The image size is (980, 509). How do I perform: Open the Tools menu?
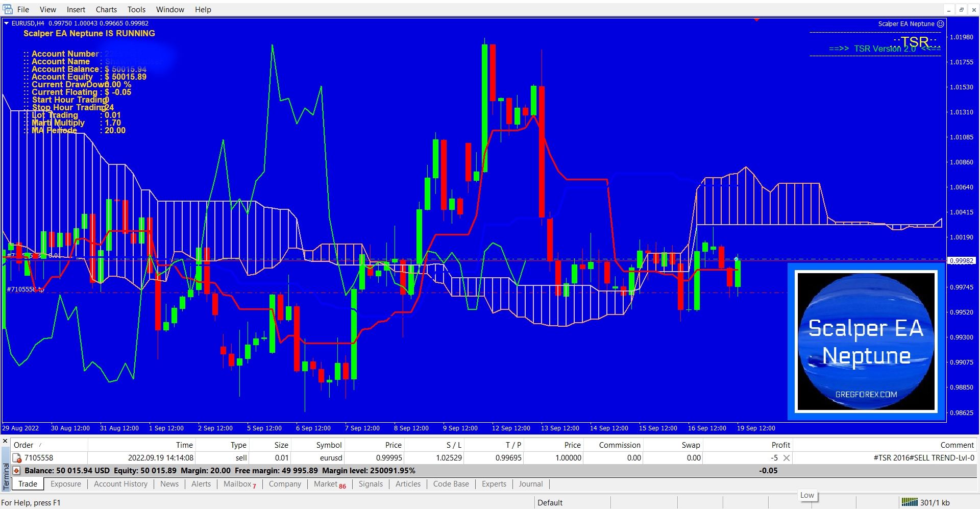coord(136,10)
